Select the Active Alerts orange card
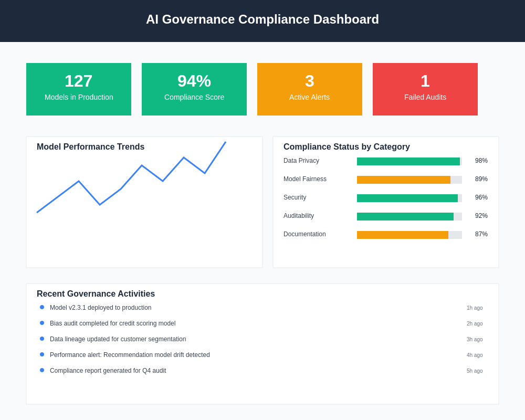The width and height of the screenshot is (525, 420). pyautogui.click(x=310, y=89)
